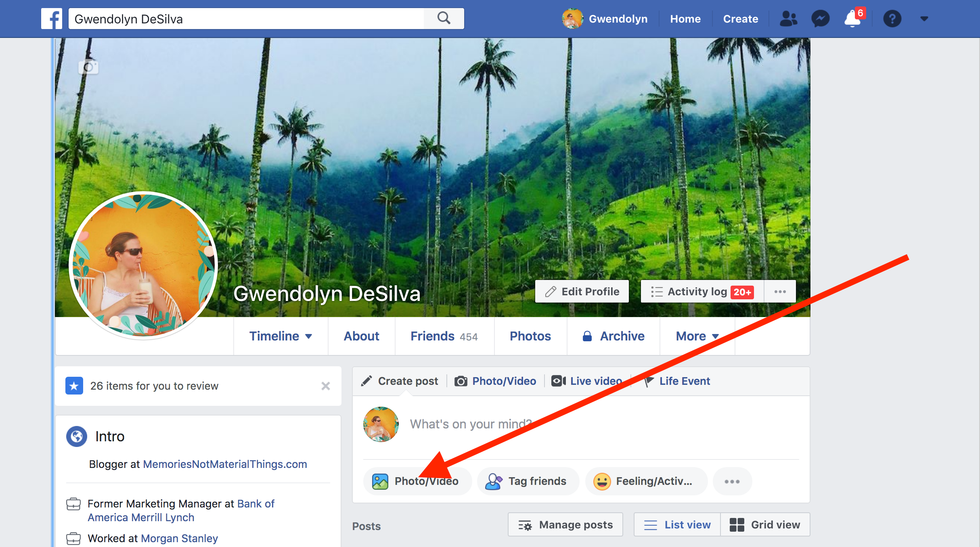Click the camera icon to update cover photo
The image size is (980, 547).
[x=89, y=66]
